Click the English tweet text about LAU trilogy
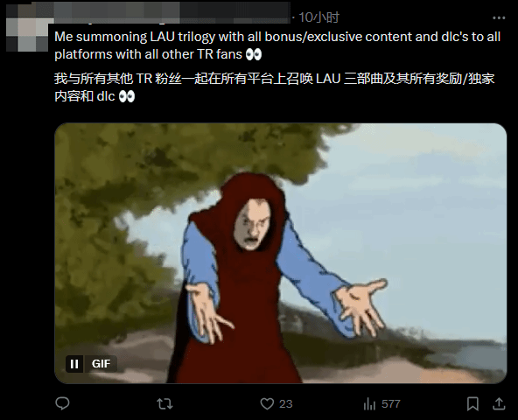 coord(277,45)
